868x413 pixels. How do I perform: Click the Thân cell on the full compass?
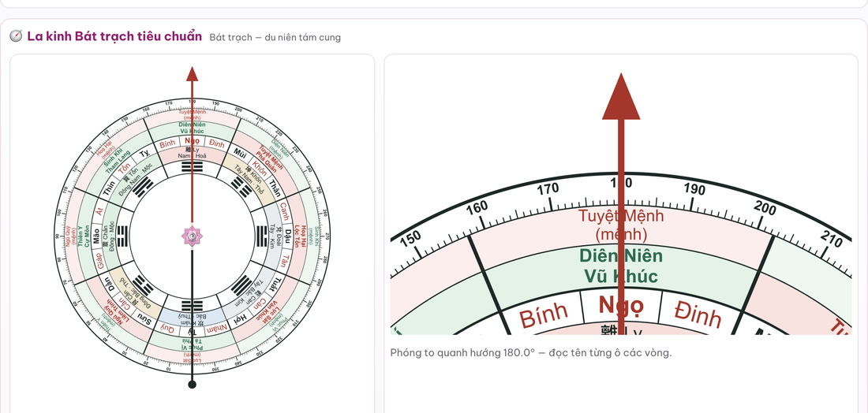(275, 188)
